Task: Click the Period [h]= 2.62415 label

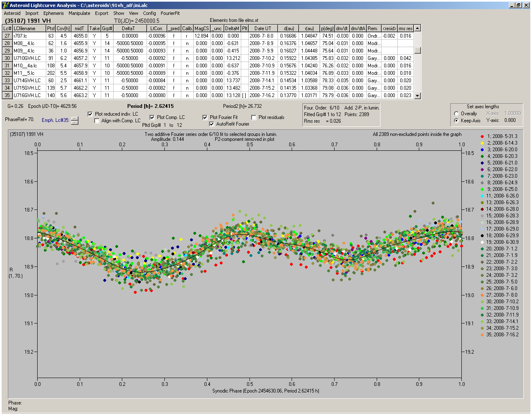Action: tap(150, 106)
